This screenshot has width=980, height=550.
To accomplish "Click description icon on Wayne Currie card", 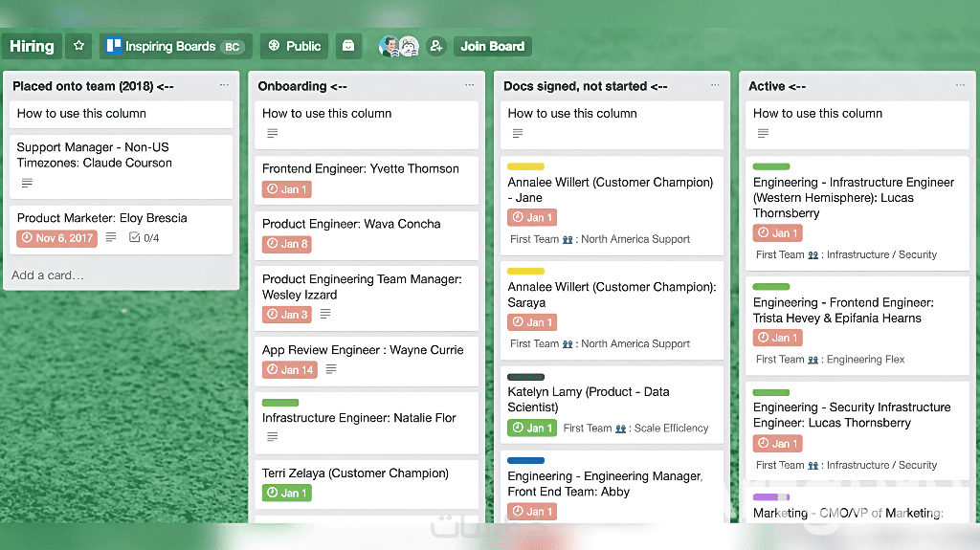I will coord(331,369).
